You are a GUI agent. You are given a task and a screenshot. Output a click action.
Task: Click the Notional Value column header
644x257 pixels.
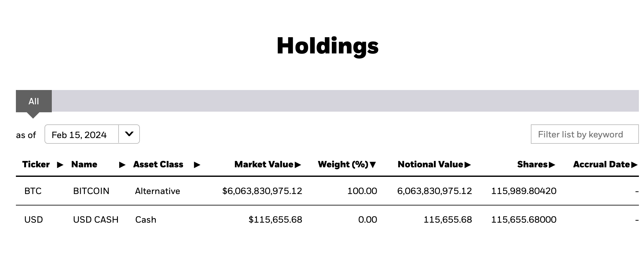[x=430, y=164]
